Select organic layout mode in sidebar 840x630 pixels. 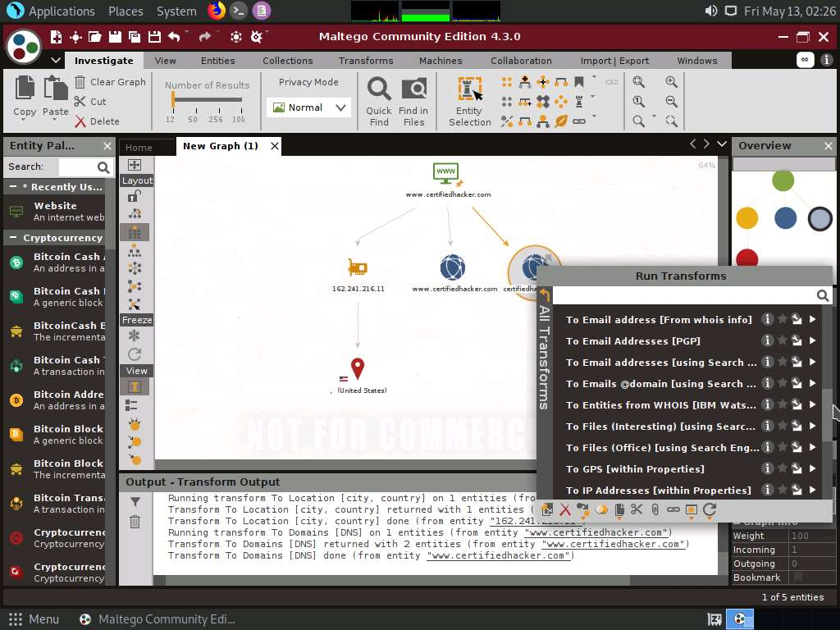click(135, 286)
